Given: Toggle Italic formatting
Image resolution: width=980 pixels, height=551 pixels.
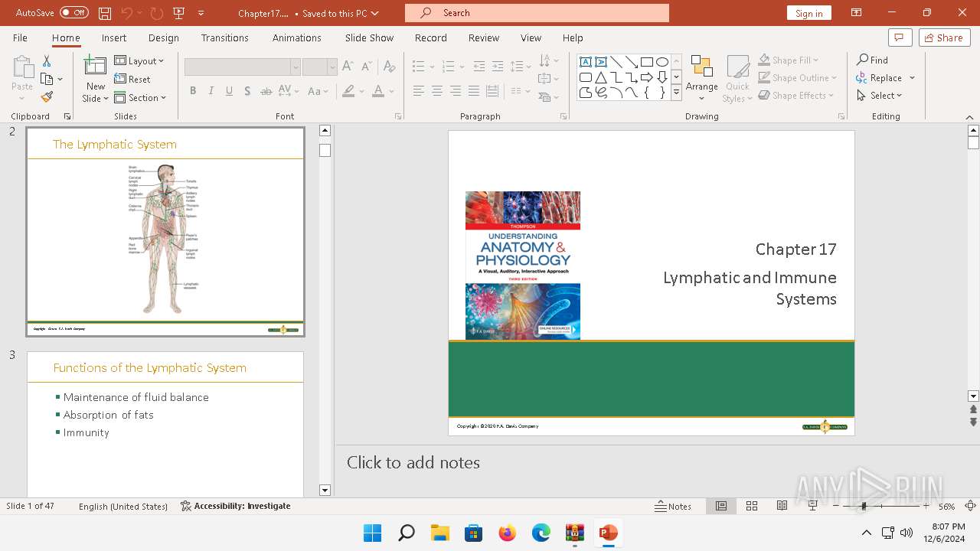Looking at the screenshot, I should pyautogui.click(x=211, y=91).
